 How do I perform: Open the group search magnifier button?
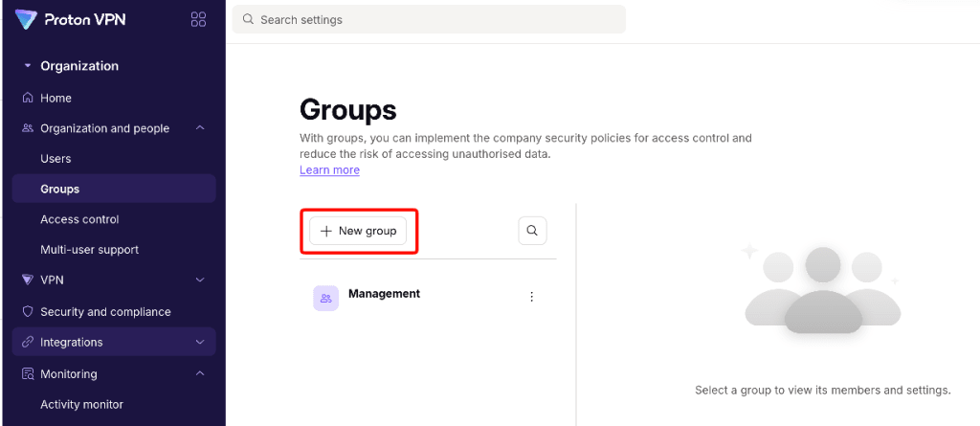532,231
